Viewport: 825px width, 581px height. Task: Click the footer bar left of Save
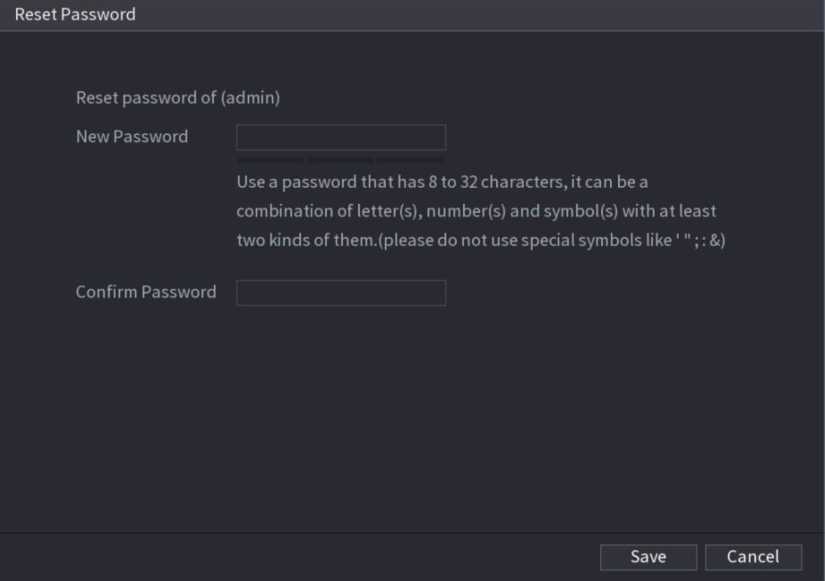point(300,557)
